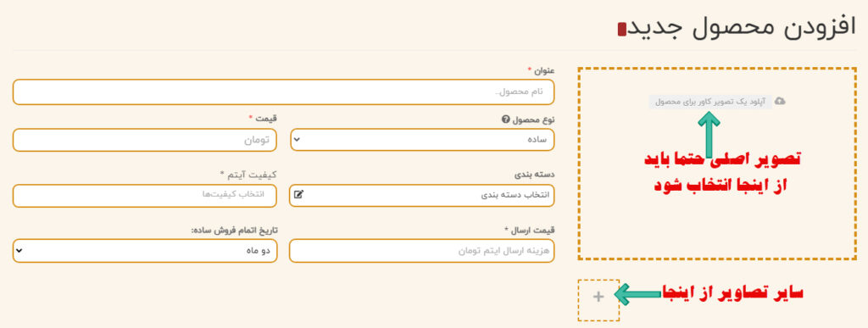
Task: Click the small dashed additional images box
Action: [598, 300]
